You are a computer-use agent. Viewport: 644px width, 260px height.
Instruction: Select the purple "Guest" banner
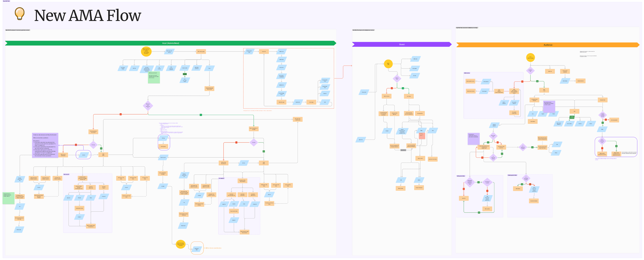click(402, 44)
